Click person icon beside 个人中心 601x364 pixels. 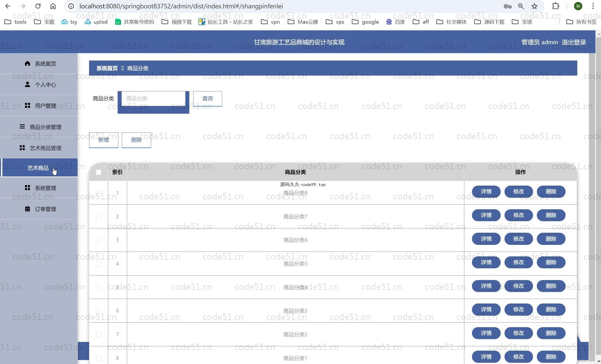pyautogui.click(x=27, y=84)
